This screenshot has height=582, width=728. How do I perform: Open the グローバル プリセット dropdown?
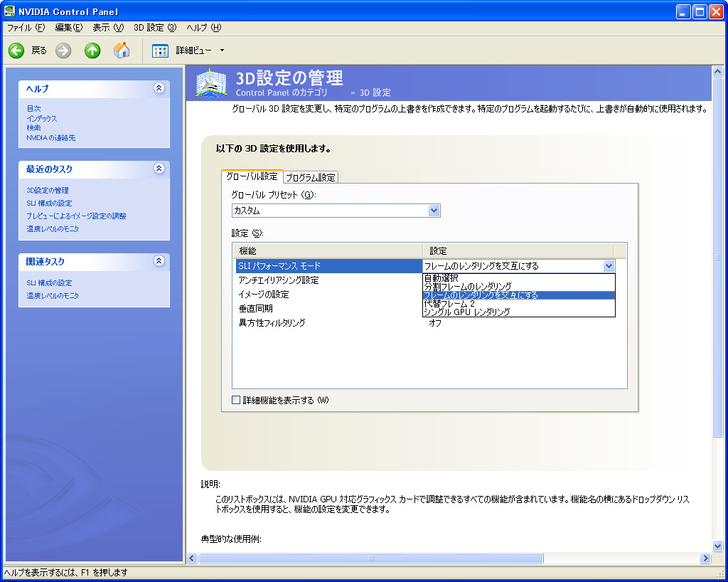[434, 211]
